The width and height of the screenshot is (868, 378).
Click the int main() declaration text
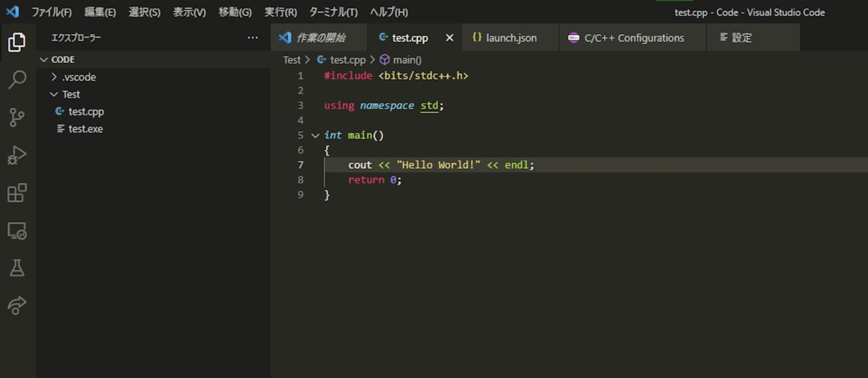click(x=354, y=135)
